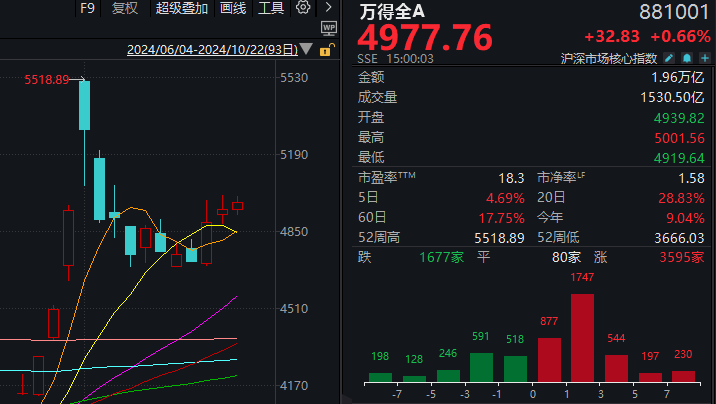716x404 pixels.
Task: Click the WP monitor icon
Action: 329,28
